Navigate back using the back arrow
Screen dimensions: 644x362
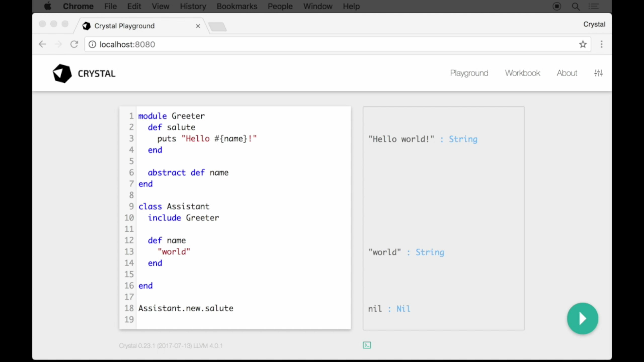point(42,44)
